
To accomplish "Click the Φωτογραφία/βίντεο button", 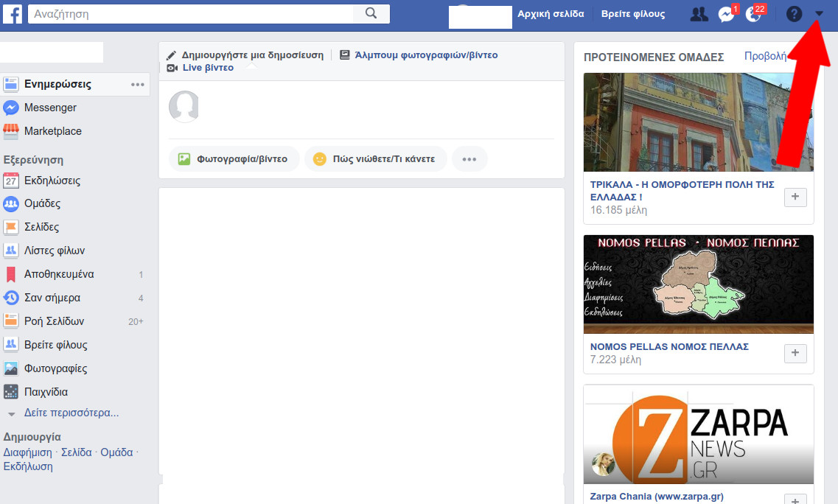I will pos(234,159).
